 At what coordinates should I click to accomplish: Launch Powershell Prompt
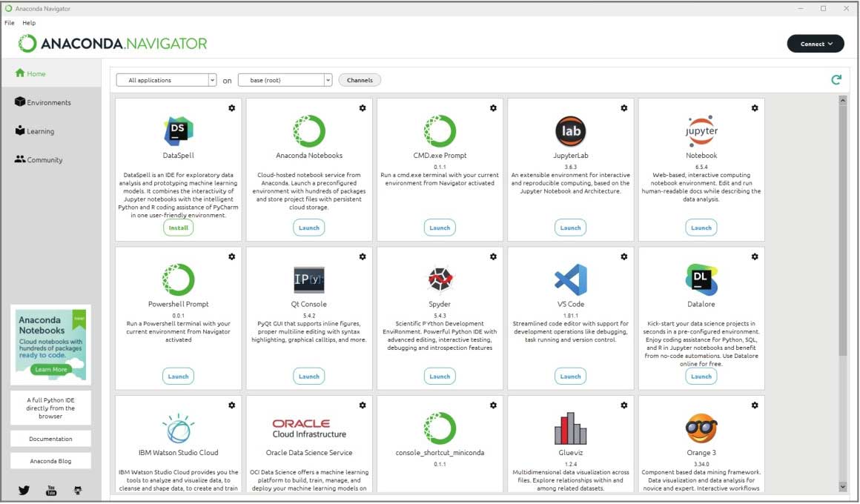pos(178,377)
